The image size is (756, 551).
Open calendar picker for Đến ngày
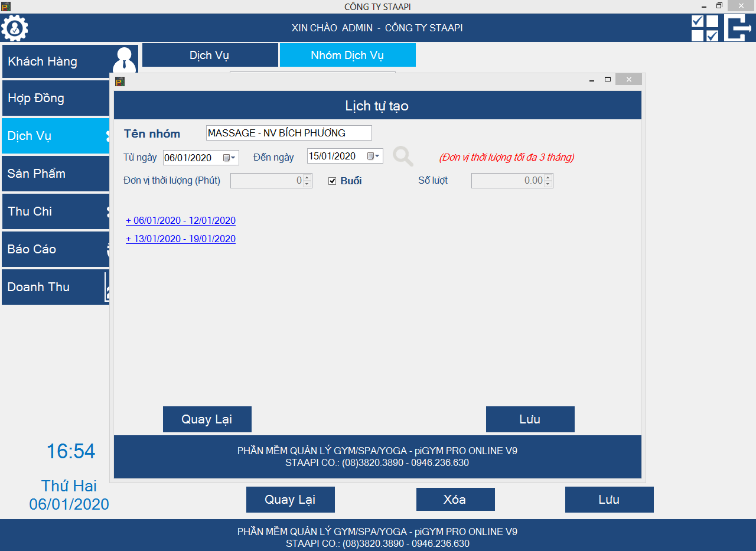374,157
